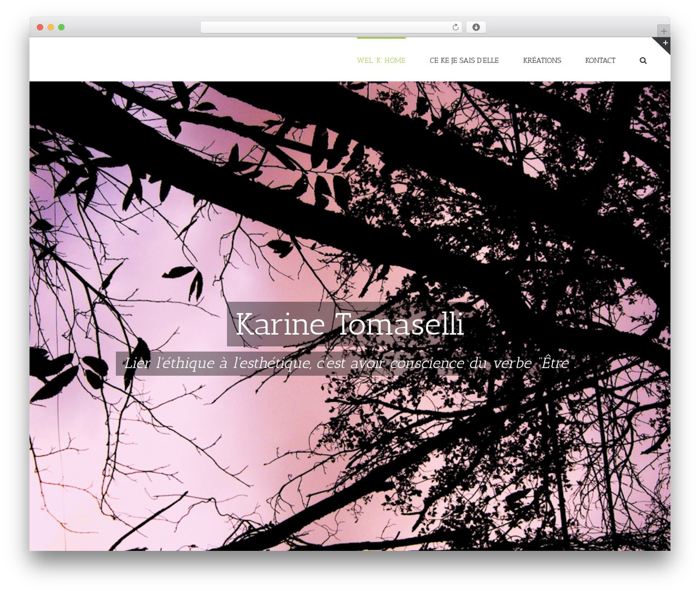Screen dimensions: 700x593
Task: Focus the browser address bar
Action: [x=331, y=27]
